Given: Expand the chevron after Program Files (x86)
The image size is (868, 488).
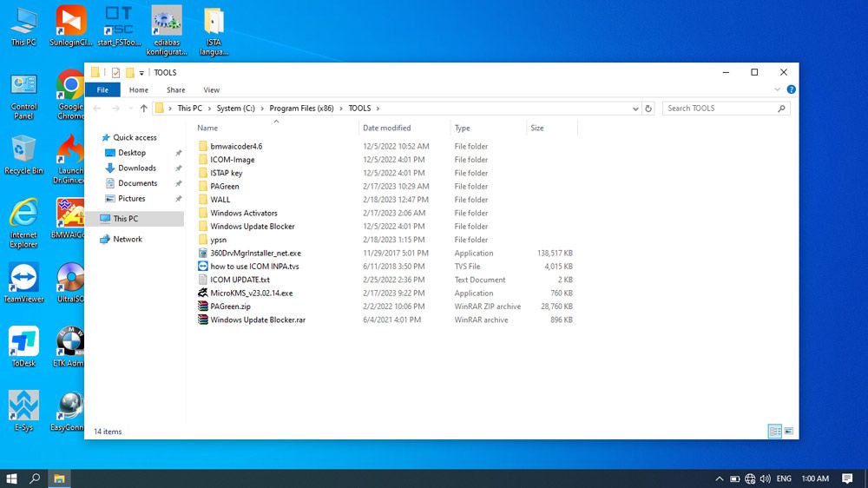Looking at the screenshot, I should (x=341, y=109).
